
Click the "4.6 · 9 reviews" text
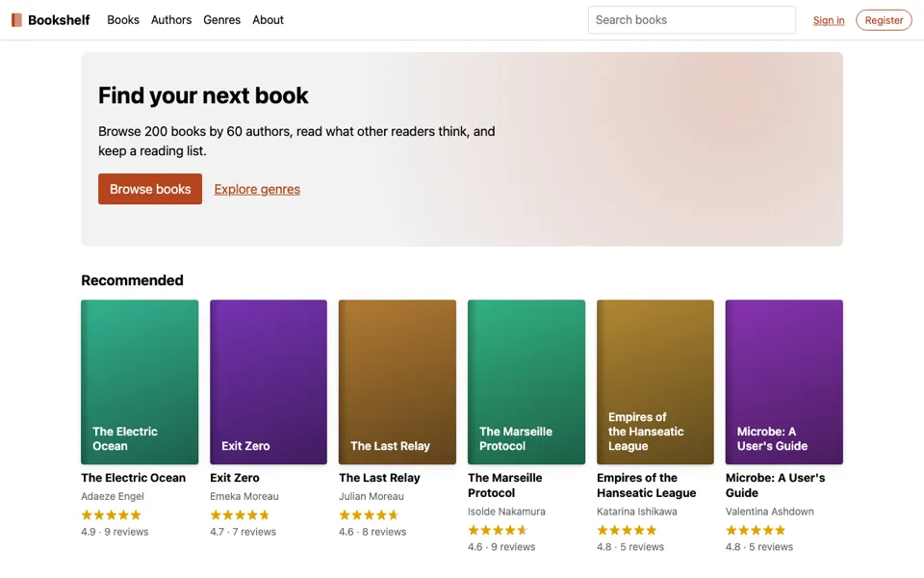pyautogui.click(x=501, y=547)
